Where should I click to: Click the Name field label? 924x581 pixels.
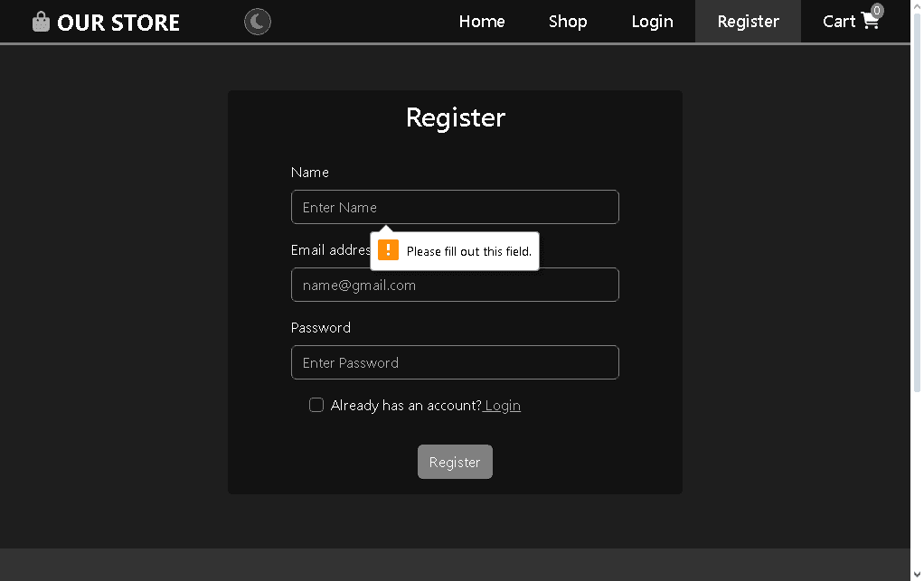(310, 173)
